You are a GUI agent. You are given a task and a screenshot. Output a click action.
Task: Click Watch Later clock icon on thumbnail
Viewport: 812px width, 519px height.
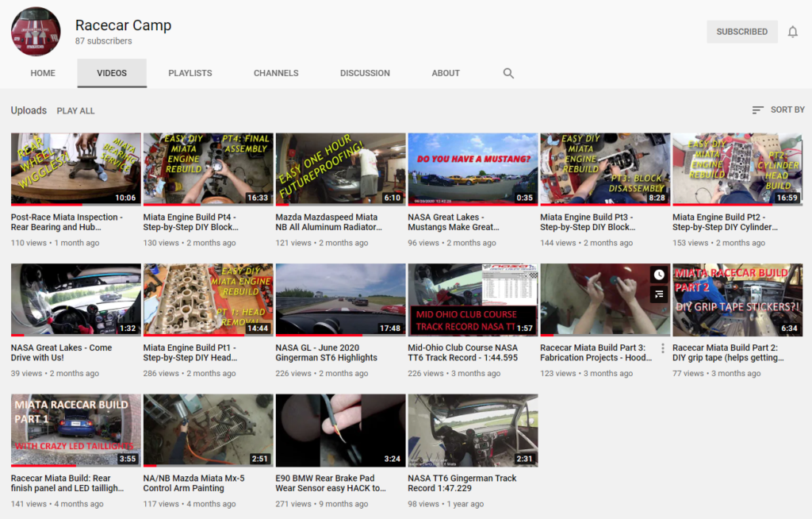[659, 275]
